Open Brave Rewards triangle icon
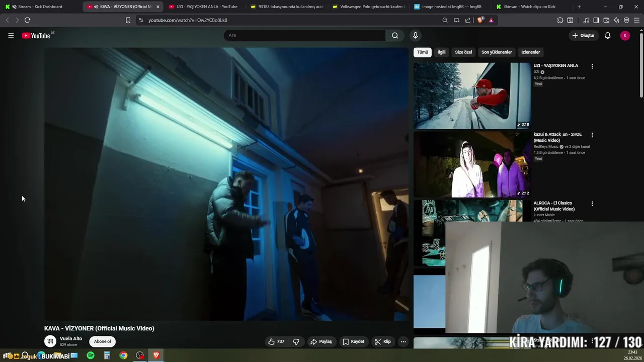This screenshot has width=644, height=362. [491, 20]
